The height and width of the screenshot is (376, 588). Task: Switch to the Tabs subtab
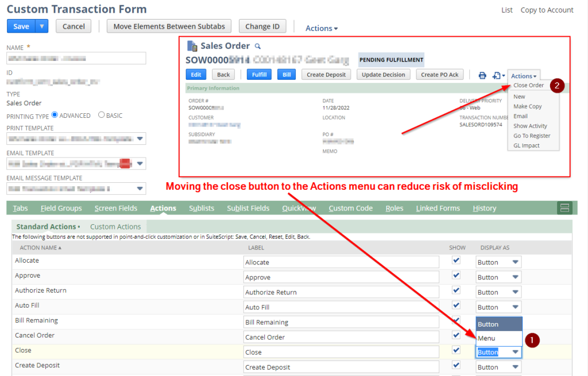coord(20,208)
